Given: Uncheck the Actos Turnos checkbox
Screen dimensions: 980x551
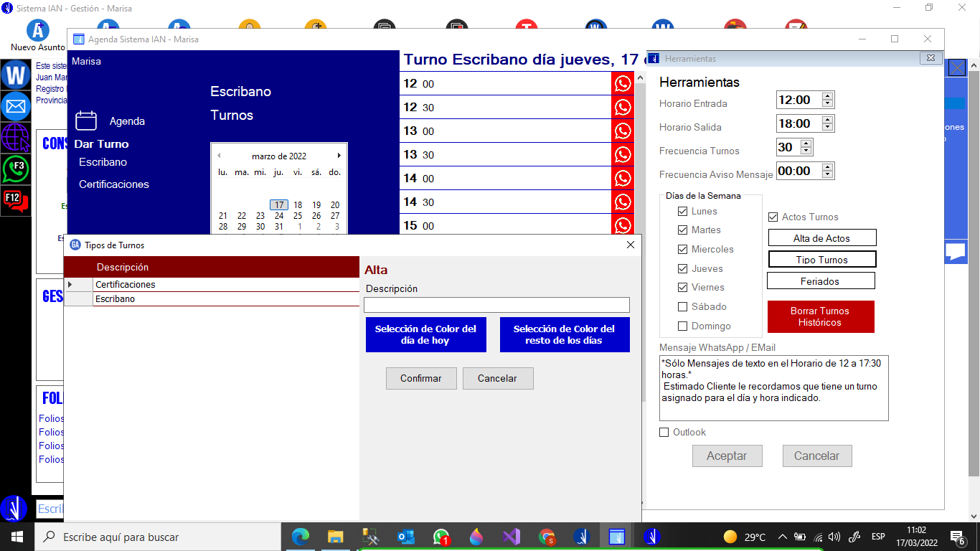Looking at the screenshot, I should click(x=773, y=217).
